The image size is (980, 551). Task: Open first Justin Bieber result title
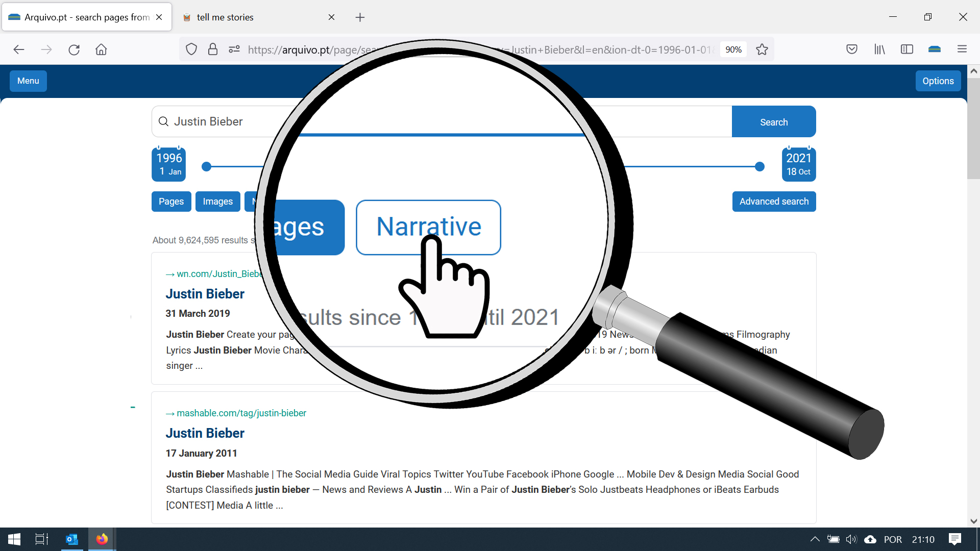[x=205, y=294]
